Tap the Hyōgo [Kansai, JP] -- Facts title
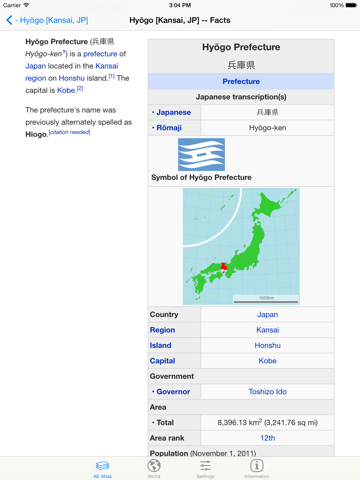This screenshot has width=360, height=480. [180, 20]
